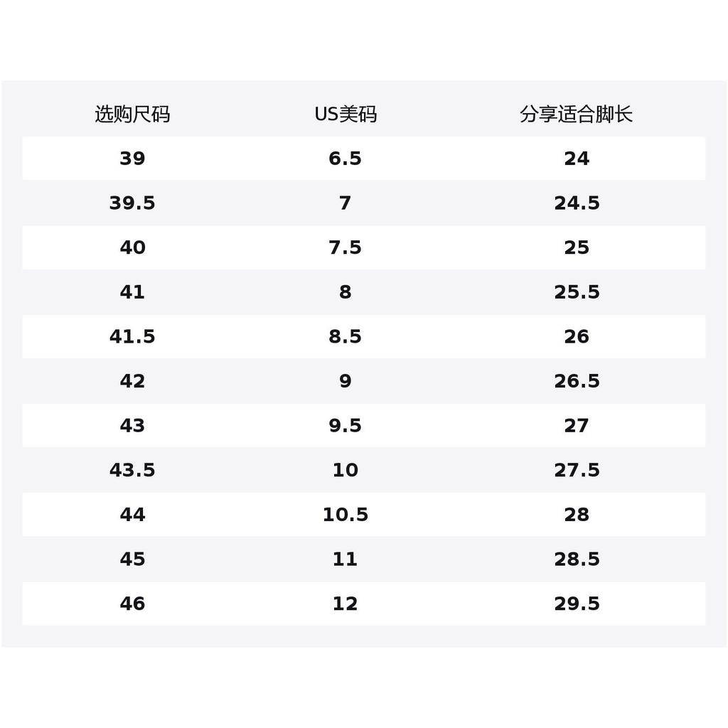
Task: Click US size 12 cell
Action: pos(345,604)
